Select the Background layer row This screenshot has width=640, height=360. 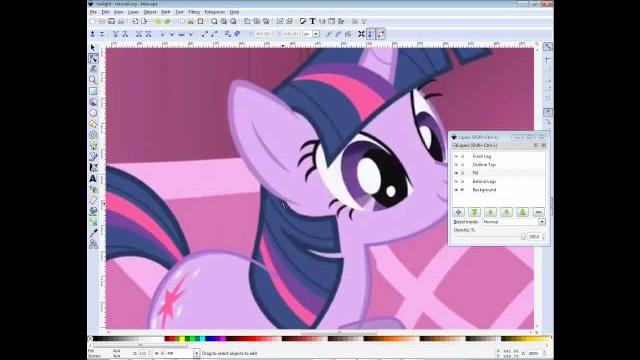click(x=499, y=190)
